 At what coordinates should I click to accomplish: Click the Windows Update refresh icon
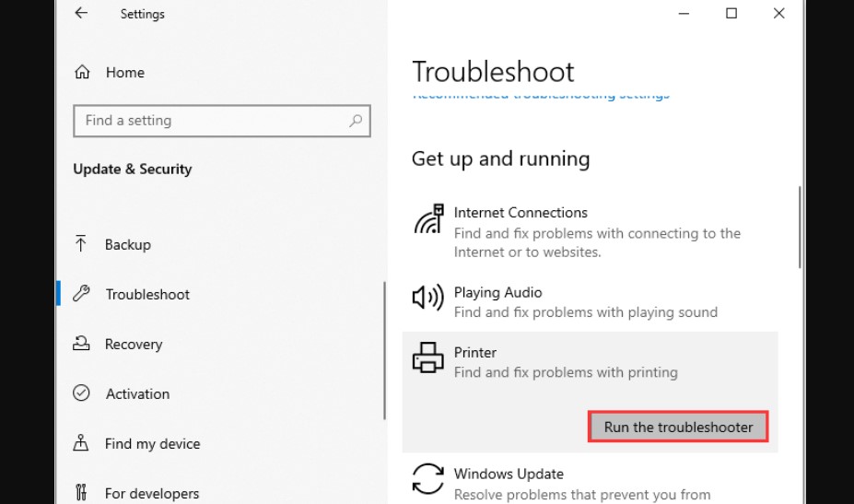428,479
